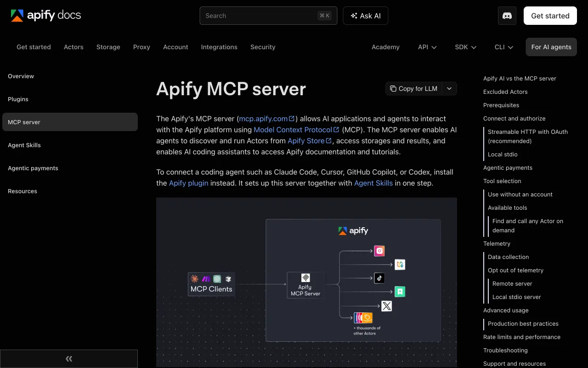Open the Storage nav tab
Screen dimensions: 588x368
click(108, 47)
